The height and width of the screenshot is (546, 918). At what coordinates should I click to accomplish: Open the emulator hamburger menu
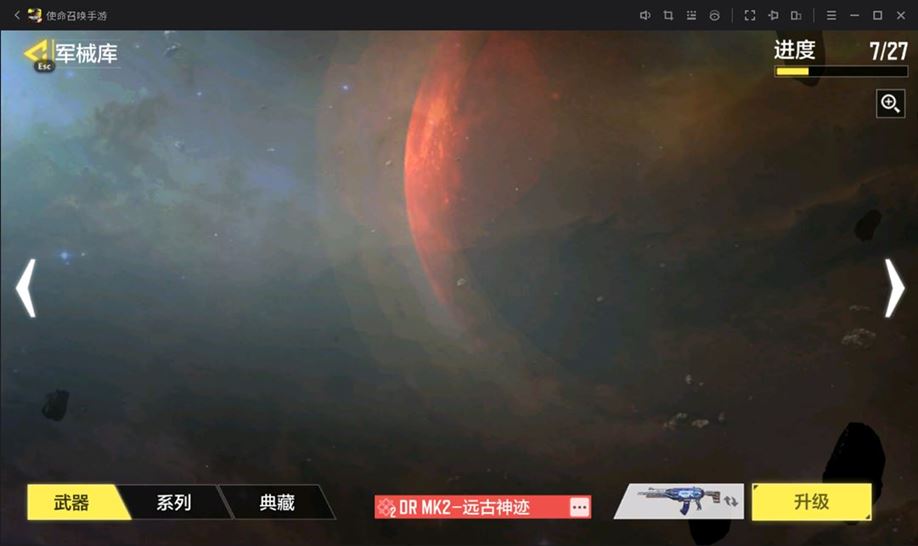831,15
